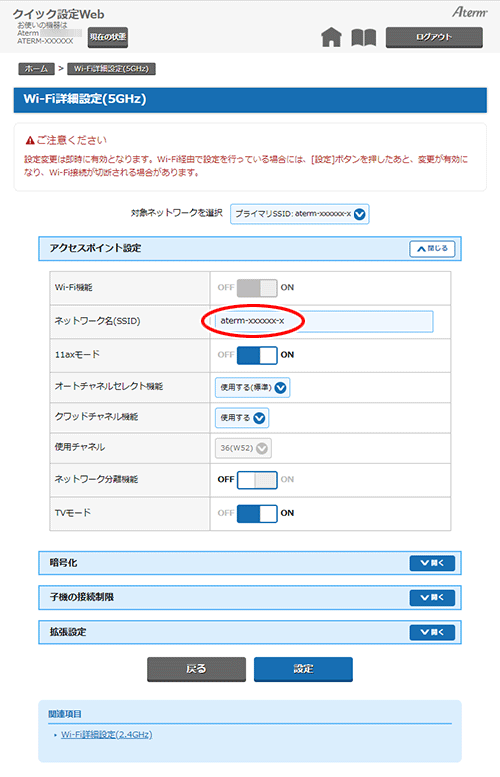Expand the 拡張設定 section
This screenshot has width=500, height=777.
(x=432, y=632)
